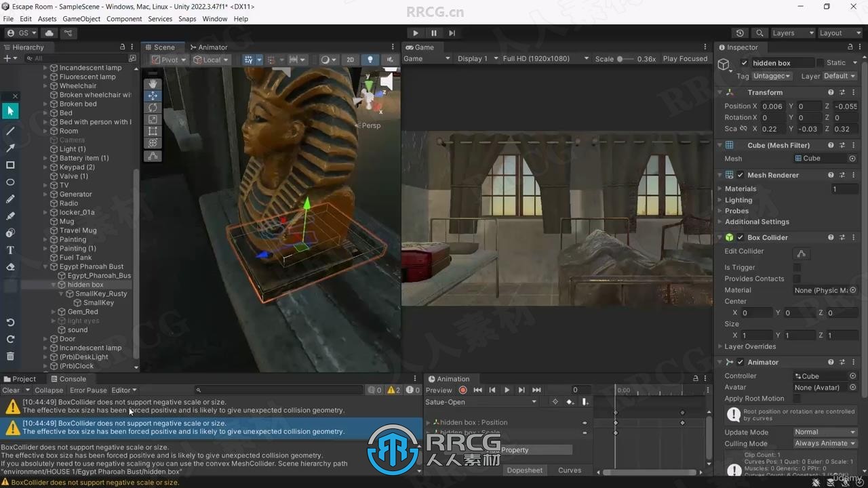Screen dimensions: 868x488
Task: Switch Animation to Curves view
Action: pyautogui.click(x=570, y=470)
